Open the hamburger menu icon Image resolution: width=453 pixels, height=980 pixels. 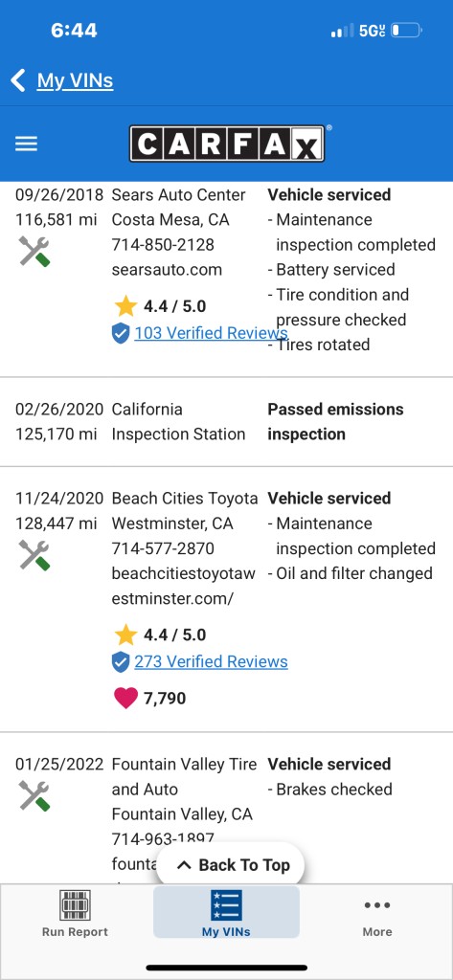(26, 145)
